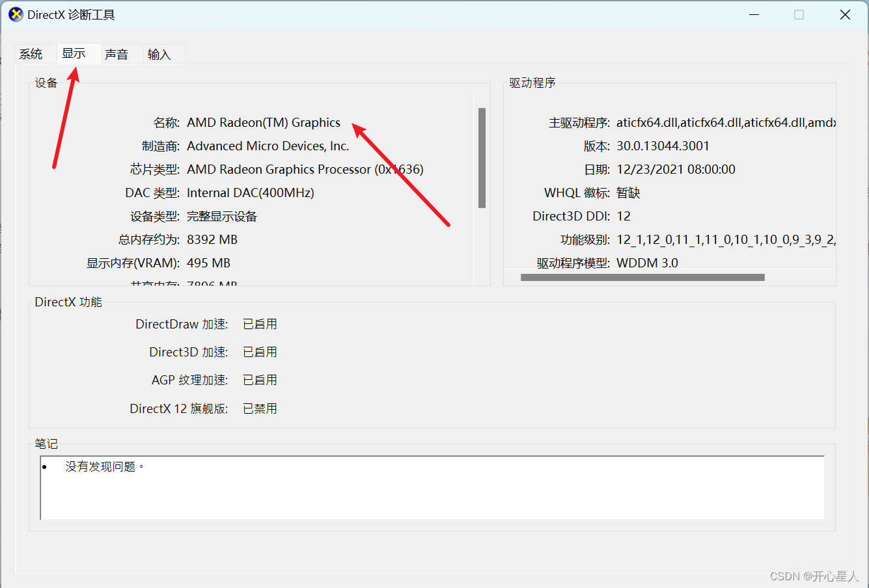Click DirectDraw 加速 status '已启用'
869x588 pixels.
(x=260, y=325)
